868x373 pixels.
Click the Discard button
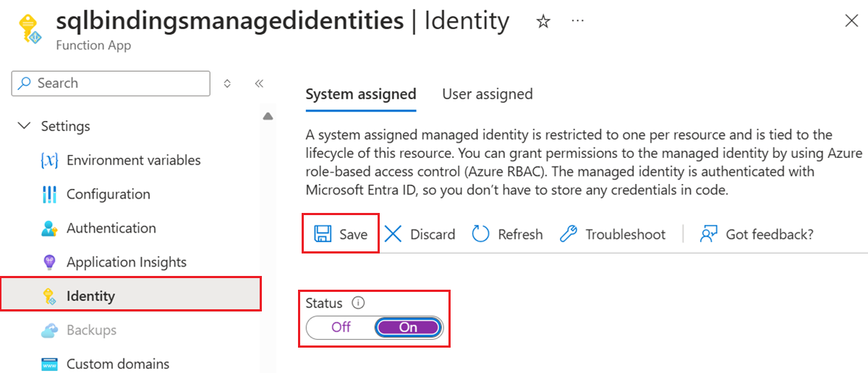coord(420,234)
